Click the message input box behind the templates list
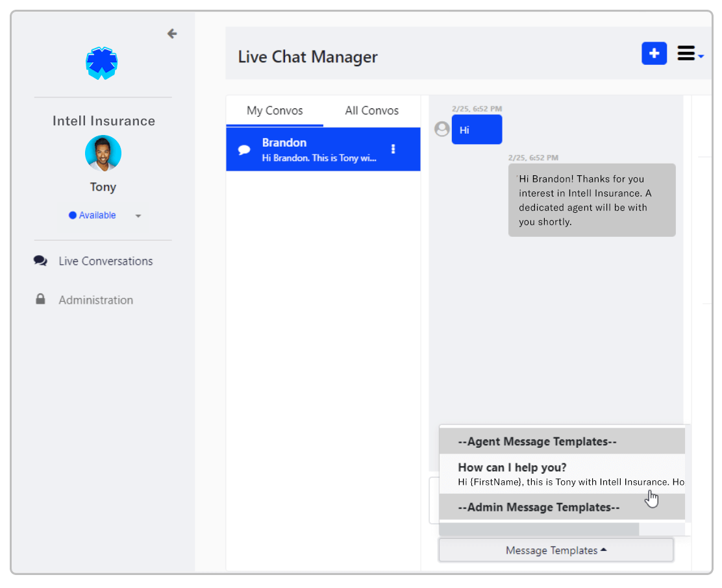The height and width of the screenshot is (588, 722). click(x=434, y=500)
